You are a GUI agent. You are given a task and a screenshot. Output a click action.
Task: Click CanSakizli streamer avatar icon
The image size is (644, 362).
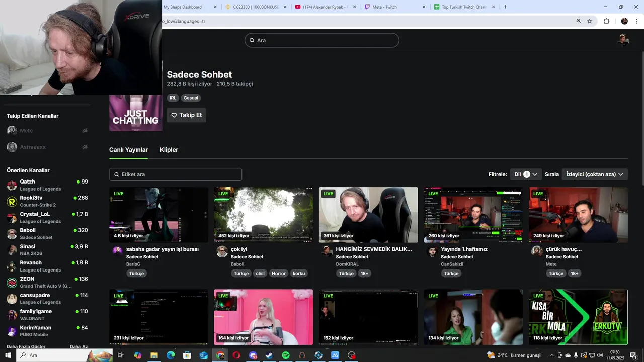pos(432,251)
